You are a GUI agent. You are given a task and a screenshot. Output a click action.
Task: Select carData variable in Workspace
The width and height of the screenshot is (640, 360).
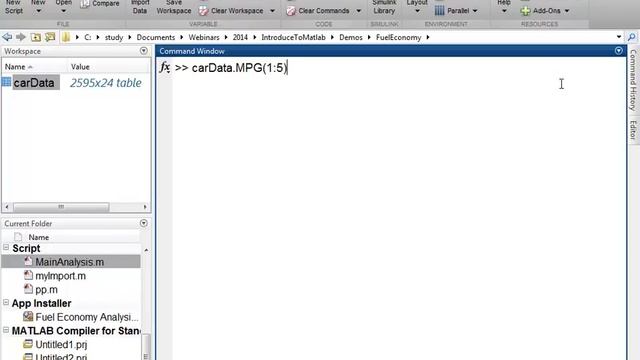[34, 82]
